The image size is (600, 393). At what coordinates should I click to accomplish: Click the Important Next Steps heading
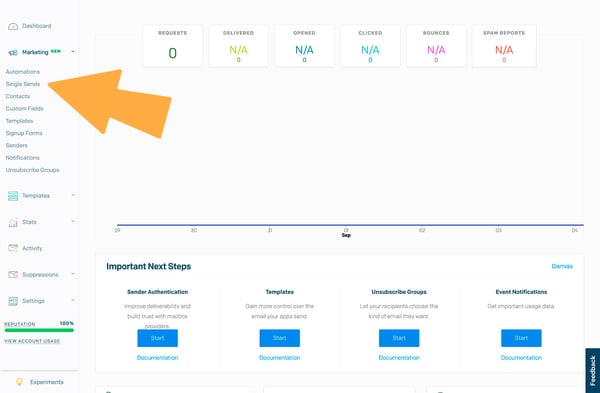pos(148,266)
